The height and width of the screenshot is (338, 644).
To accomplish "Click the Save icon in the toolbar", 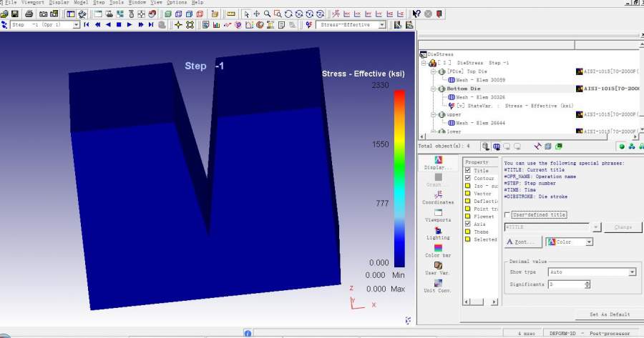I will (x=14, y=14).
